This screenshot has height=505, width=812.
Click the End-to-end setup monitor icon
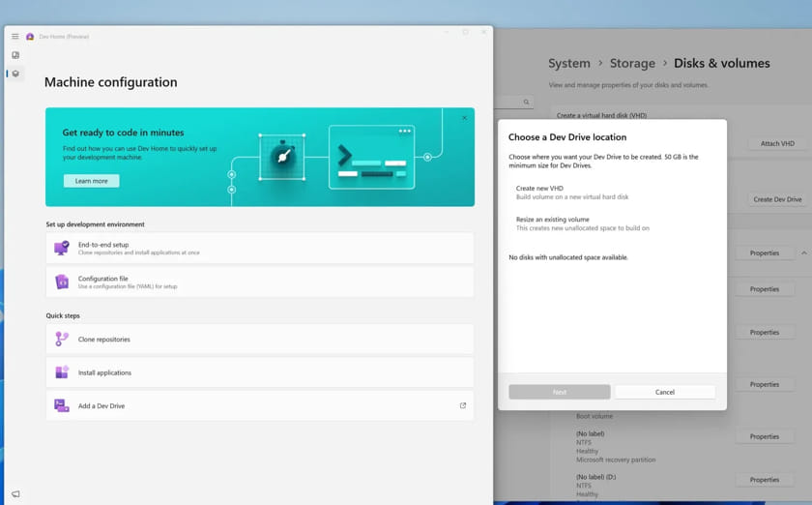coord(62,248)
